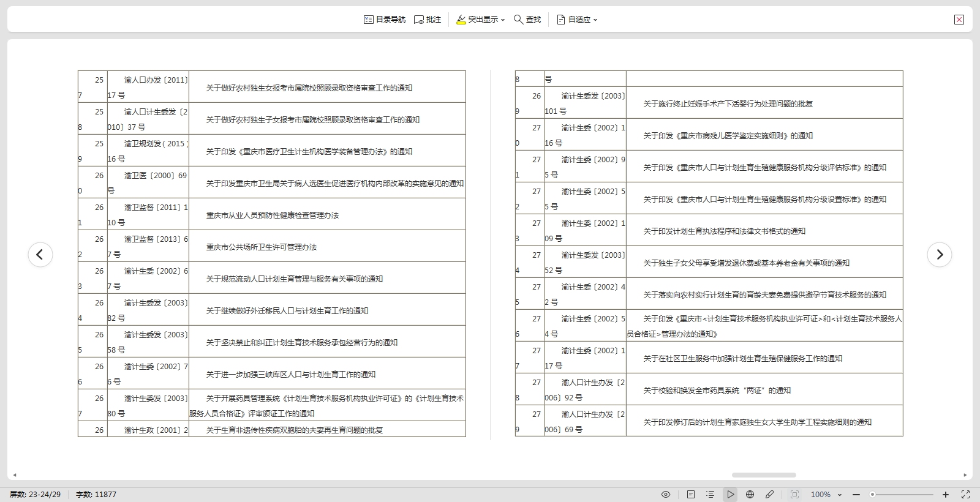Click the horizontal scrollbar right arrow
980x502 pixels.
click(965, 475)
